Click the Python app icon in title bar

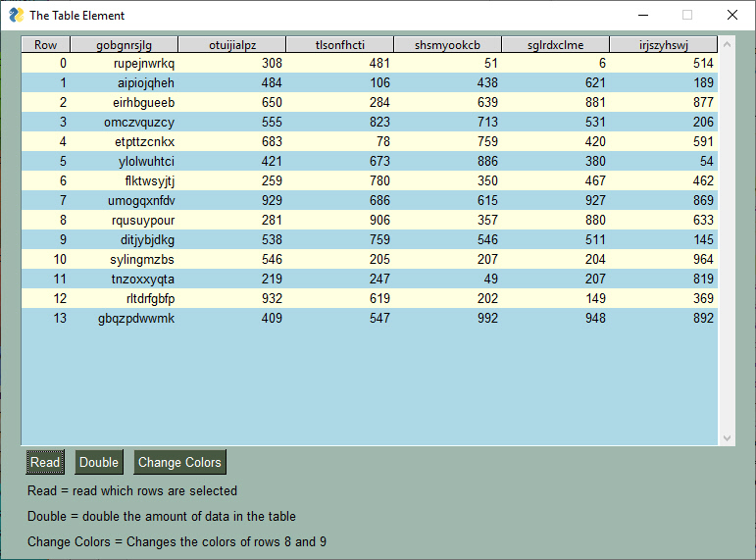tap(16, 16)
